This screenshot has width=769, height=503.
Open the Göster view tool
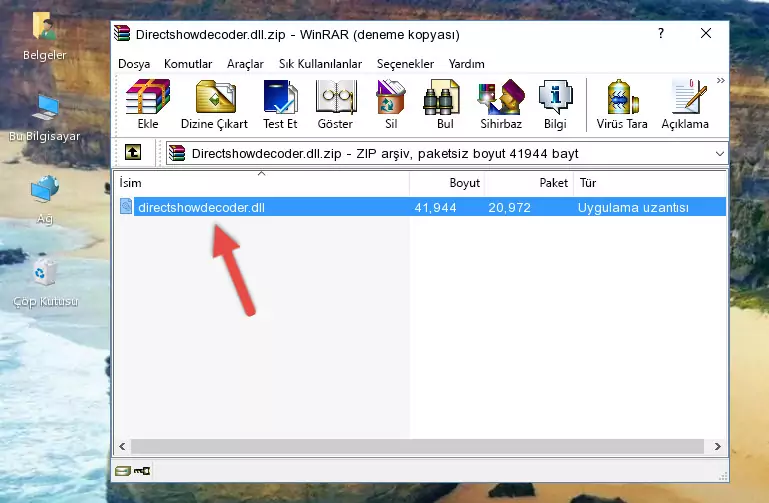click(x=335, y=104)
